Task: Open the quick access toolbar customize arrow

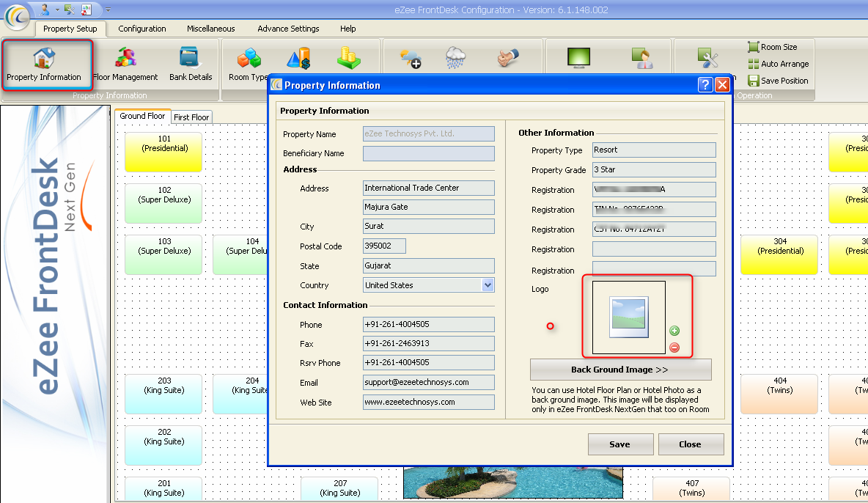Action: click(x=108, y=10)
